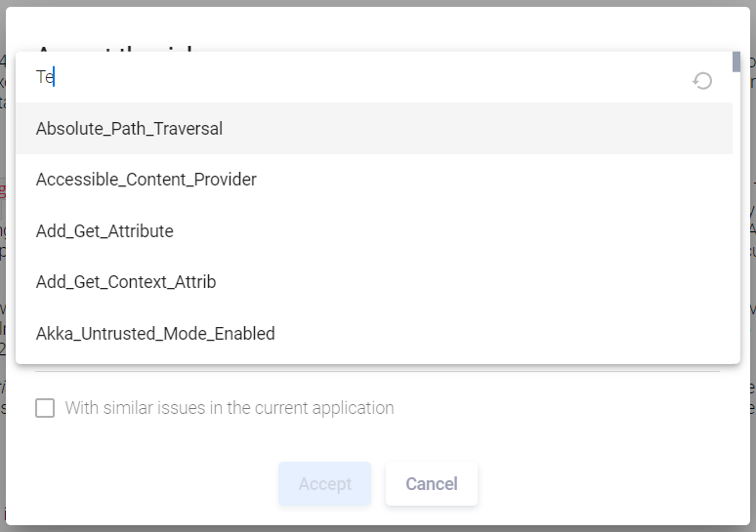Click the partially hidden dialog title
Viewport: 756px width, 532px height.
click(x=115, y=48)
